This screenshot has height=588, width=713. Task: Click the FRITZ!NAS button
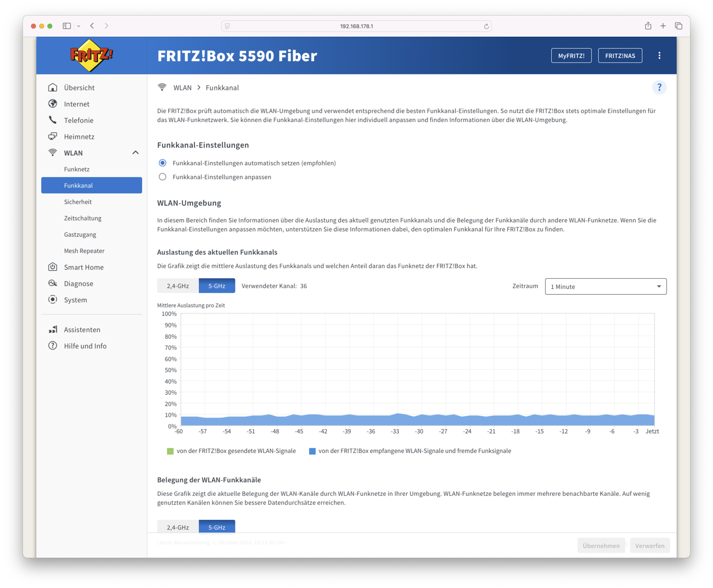(620, 55)
